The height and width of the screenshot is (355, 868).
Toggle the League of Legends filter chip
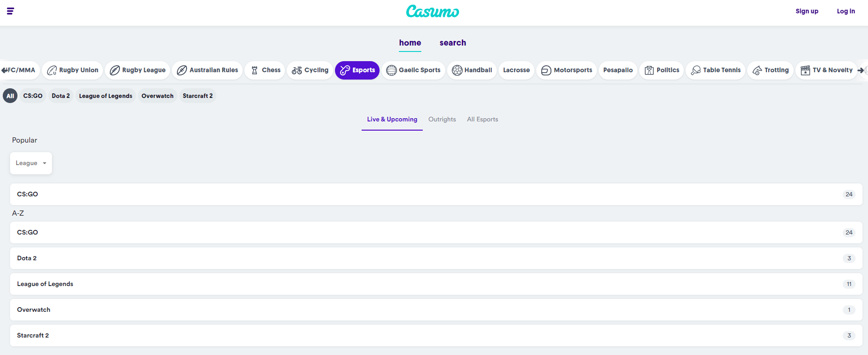point(106,96)
